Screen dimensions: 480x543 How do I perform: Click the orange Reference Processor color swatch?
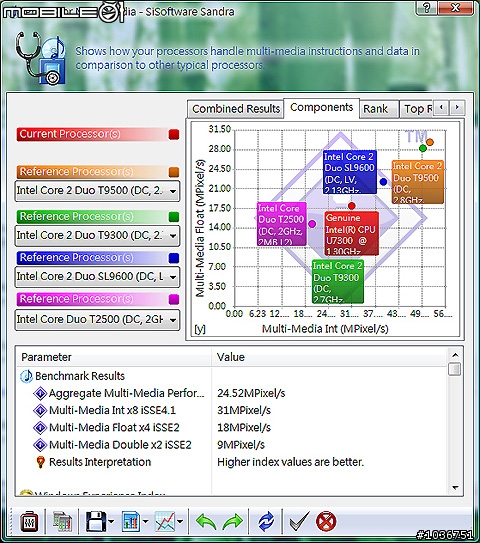pyautogui.click(x=174, y=172)
